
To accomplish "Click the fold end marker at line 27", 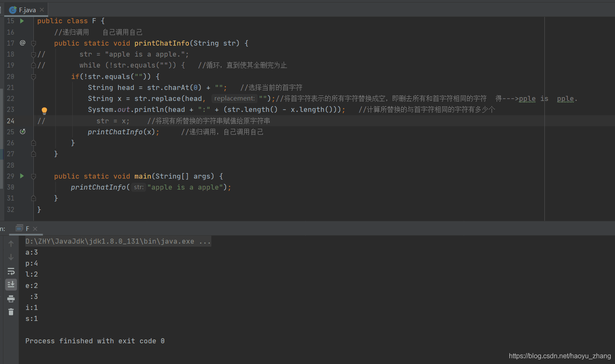I will pyautogui.click(x=33, y=154).
